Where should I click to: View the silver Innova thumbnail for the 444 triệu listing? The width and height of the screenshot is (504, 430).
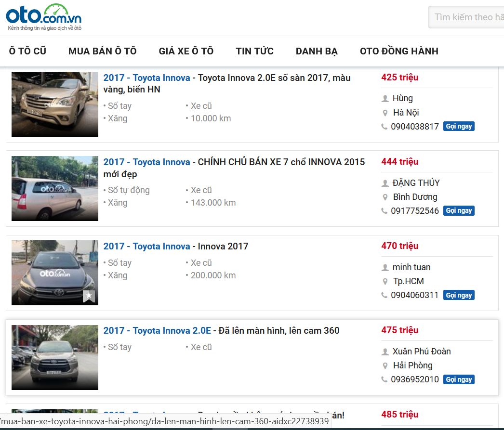click(x=55, y=188)
